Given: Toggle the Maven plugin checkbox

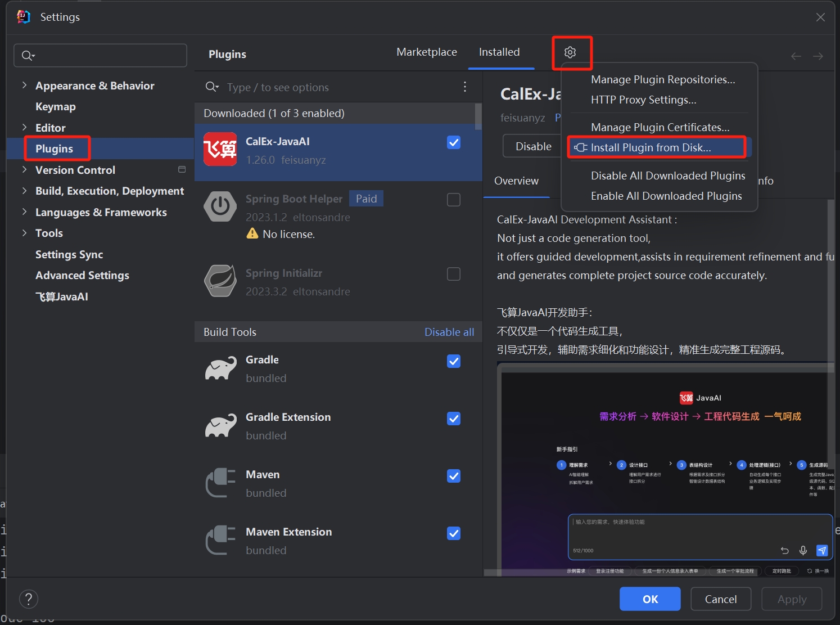Looking at the screenshot, I should click(454, 476).
